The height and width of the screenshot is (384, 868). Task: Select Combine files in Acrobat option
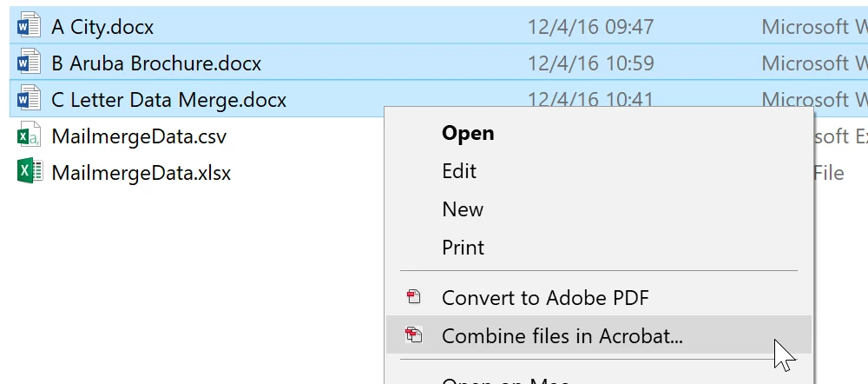pos(562,335)
